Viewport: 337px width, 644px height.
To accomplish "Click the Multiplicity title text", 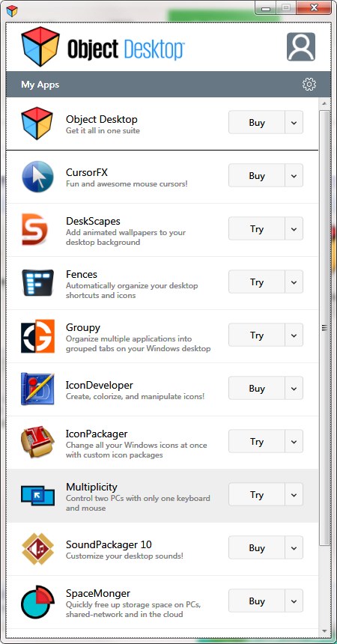I will point(91,487).
